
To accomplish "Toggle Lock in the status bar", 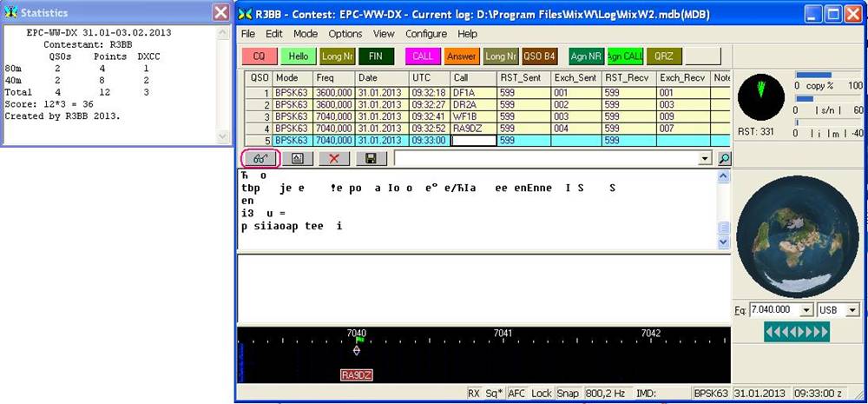I will pos(542,393).
